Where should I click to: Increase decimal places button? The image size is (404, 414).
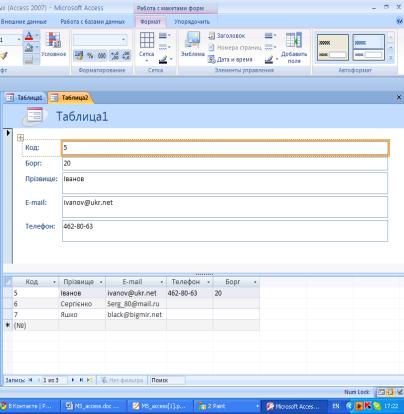[x=114, y=56]
